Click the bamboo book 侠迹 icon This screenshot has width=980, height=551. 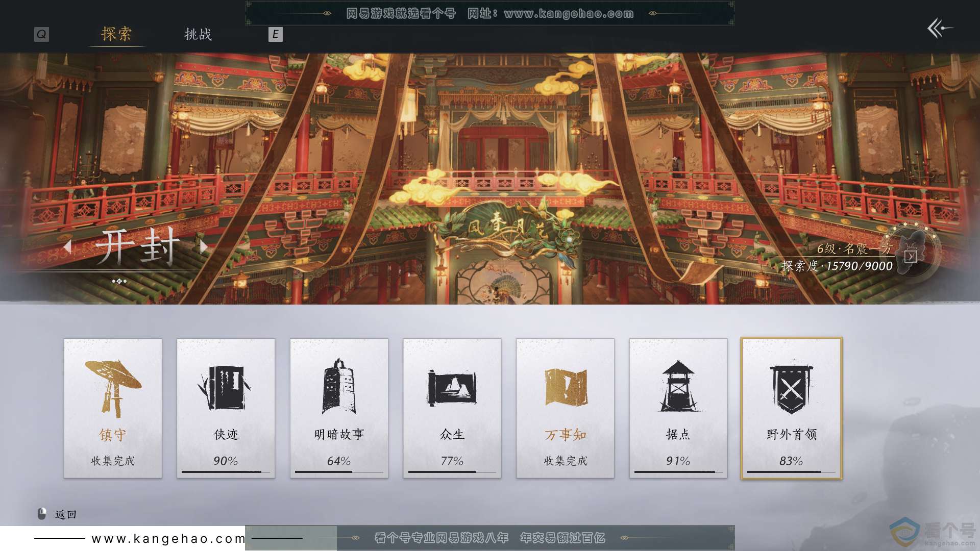click(225, 388)
